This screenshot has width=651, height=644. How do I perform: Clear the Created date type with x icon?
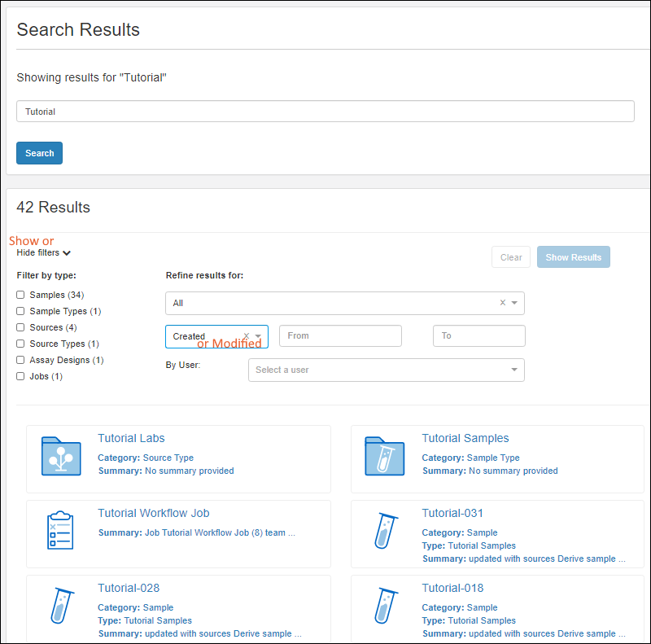(246, 336)
